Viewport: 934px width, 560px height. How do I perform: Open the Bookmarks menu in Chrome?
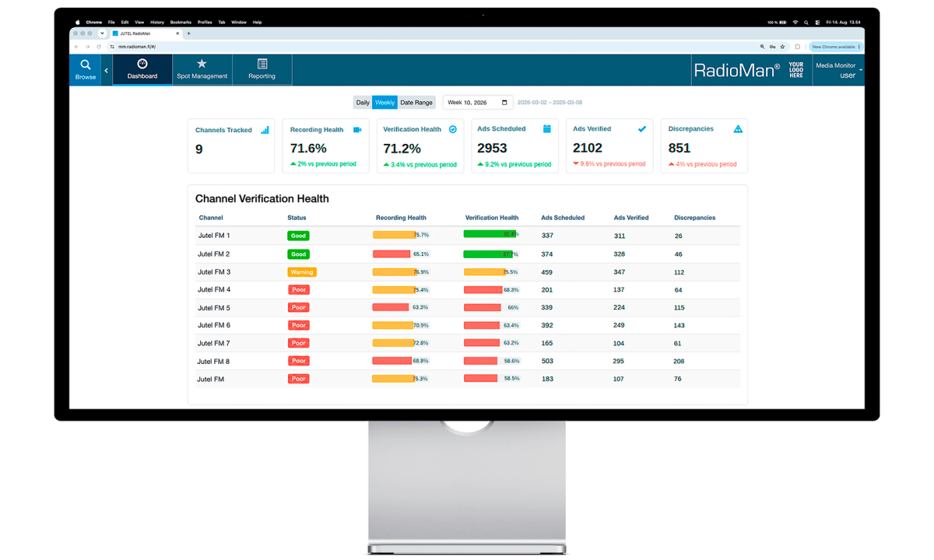[181, 23]
